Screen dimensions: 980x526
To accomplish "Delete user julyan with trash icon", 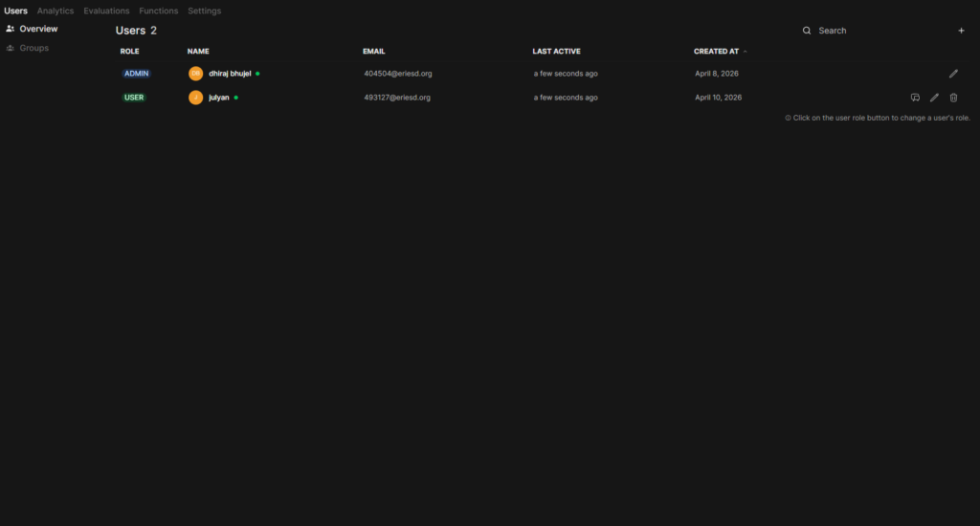I will (x=953, y=98).
